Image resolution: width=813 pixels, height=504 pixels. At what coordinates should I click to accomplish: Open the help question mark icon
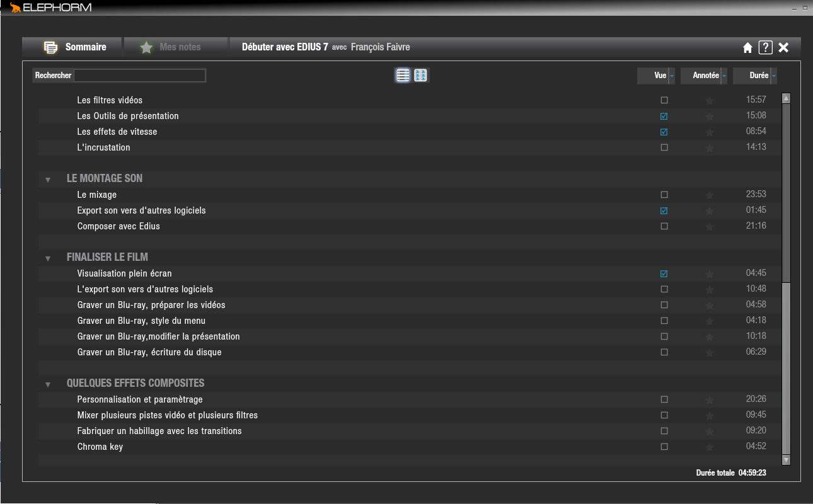click(x=765, y=47)
